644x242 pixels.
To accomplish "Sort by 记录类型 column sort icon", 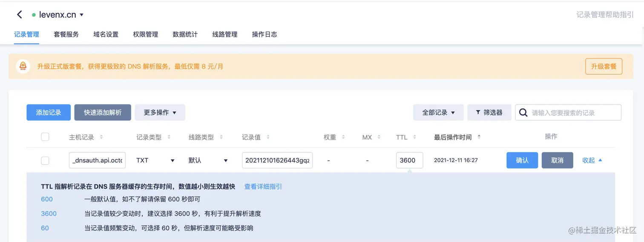I will pyautogui.click(x=169, y=137).
